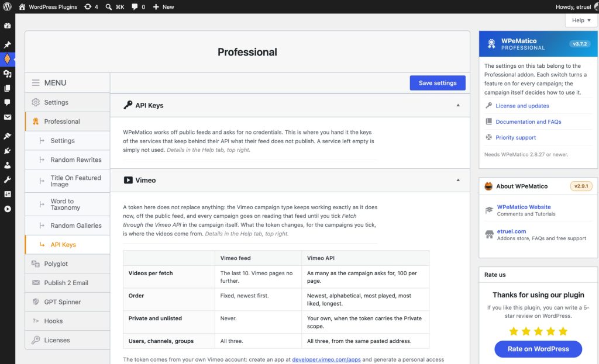Open Plugins via the plug sidebar icon
The height and width of the screenshot is (364, 599).
tap(7, 151)
